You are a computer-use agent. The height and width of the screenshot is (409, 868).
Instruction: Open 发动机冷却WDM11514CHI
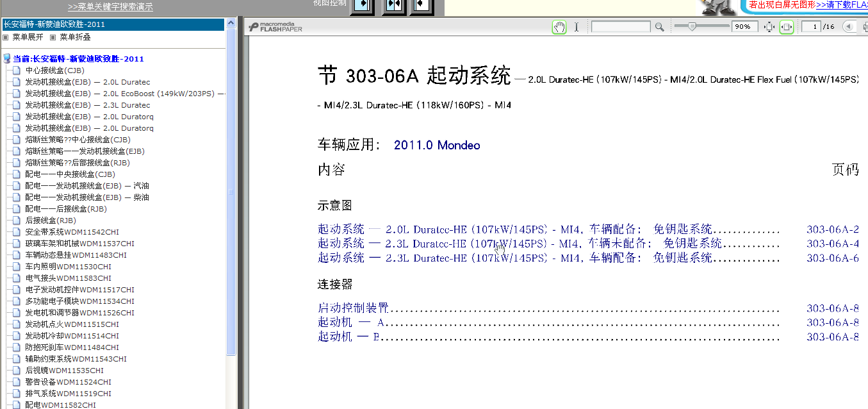coord(72,336)
